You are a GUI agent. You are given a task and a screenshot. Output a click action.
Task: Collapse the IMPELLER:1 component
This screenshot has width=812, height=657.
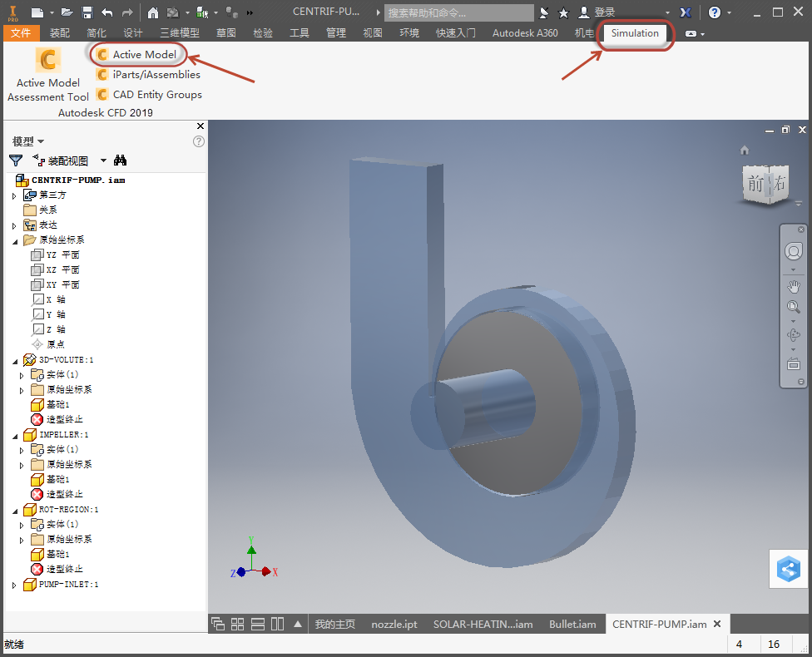14,436
